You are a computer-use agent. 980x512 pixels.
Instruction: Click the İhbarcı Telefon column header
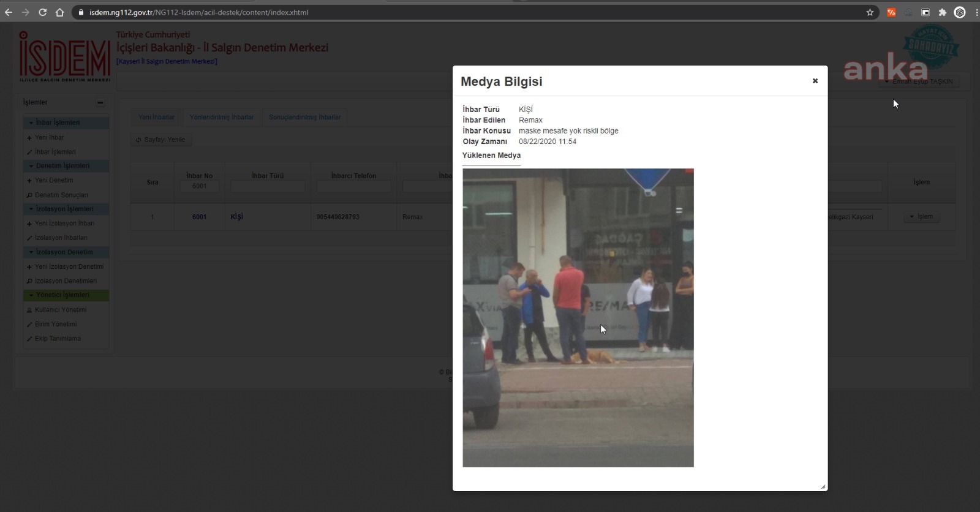coord(353,176)
